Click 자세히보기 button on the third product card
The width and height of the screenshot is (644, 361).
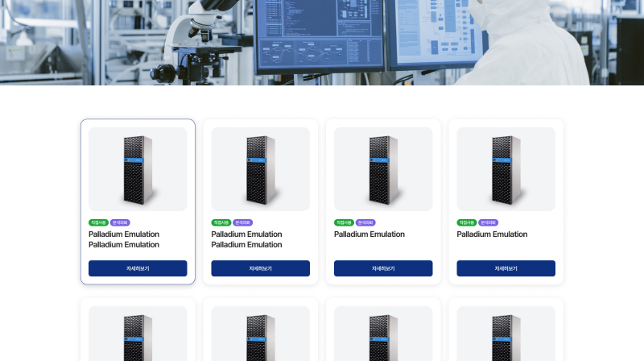pyautogui.click(x=383, y=268)
